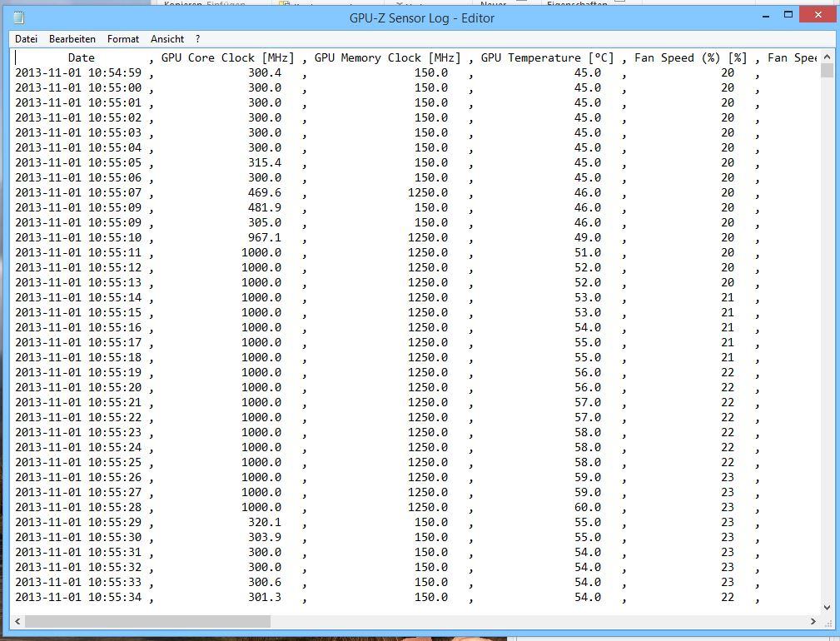Click the GPU Memory Clock [MHz] header
The width and height of the screenshot is (840, 641).
[387, 57]
